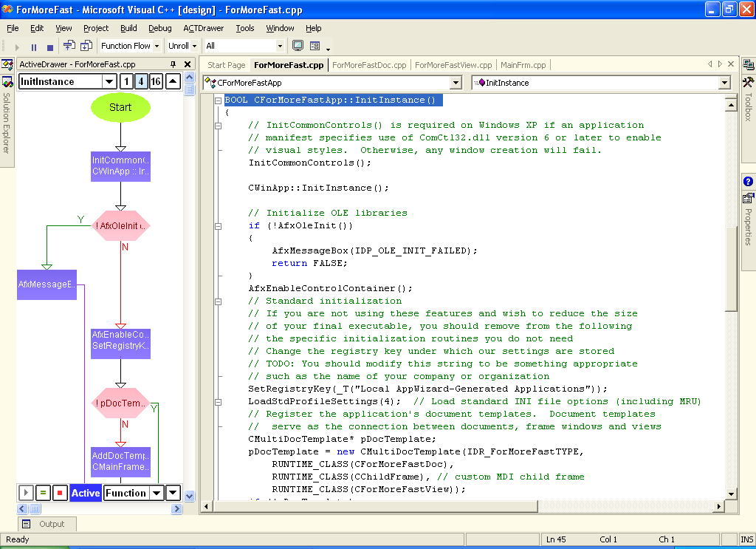Screen dimensions: 756x549
Task: Open the ACTDrawer menu
Action: click(x=204, y=28)
